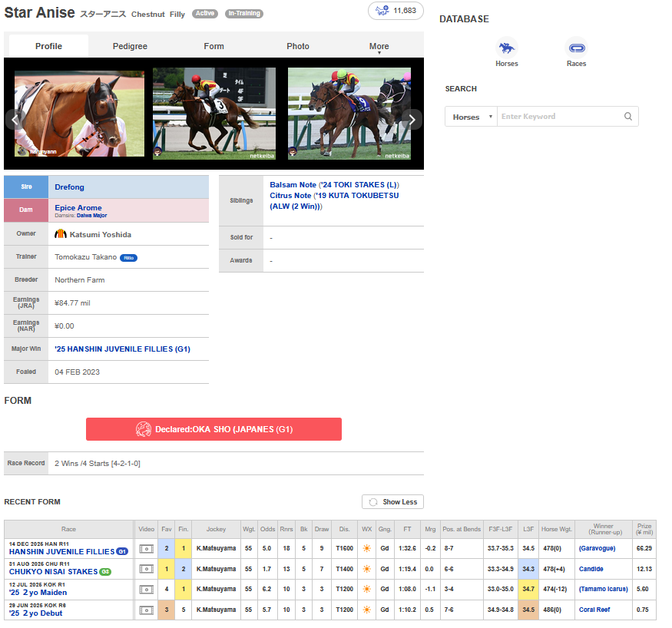Open damsire Daiwa Major link

pyautogui.click(x=91, y=216)
